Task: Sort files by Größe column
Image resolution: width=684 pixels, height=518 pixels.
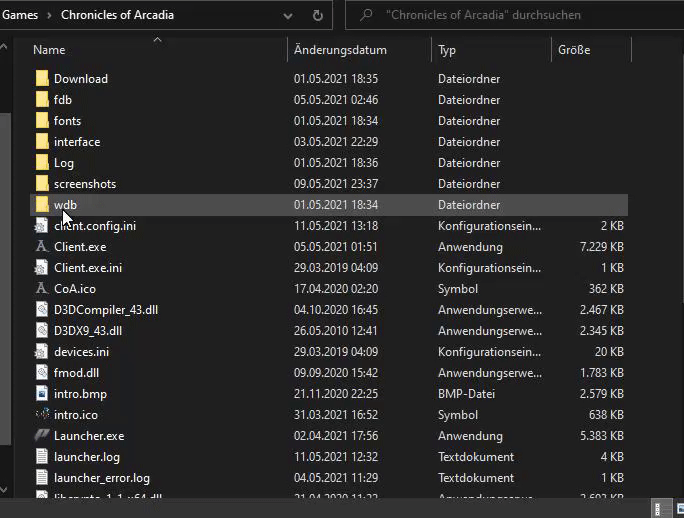Action: pos(574,50)
